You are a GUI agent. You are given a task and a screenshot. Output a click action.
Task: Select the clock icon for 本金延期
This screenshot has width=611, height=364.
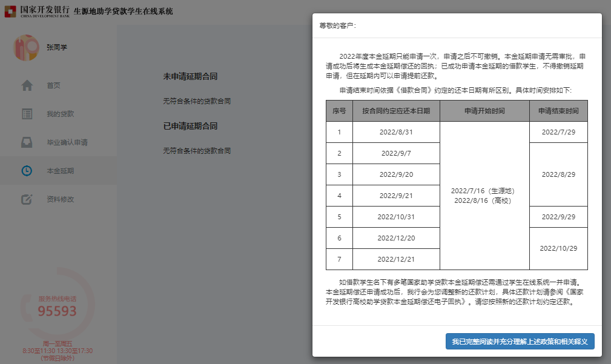[27, 171]
